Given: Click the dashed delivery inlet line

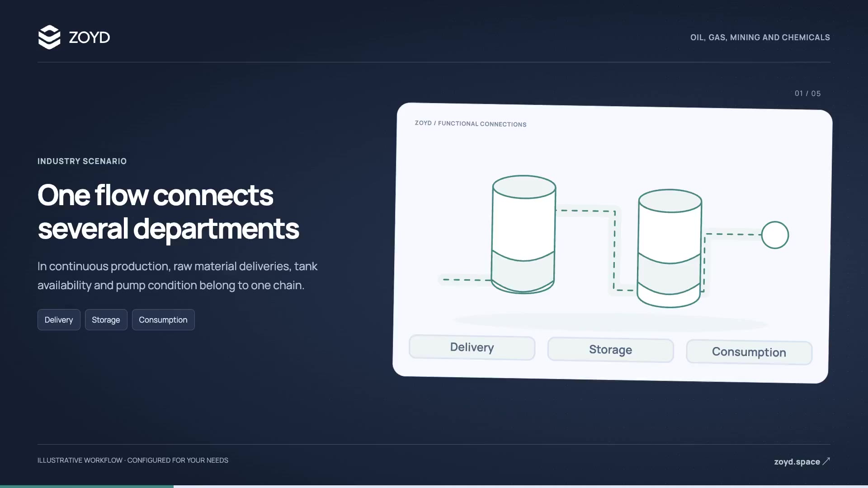Looking at the screenshot, I should click(466, 280).
